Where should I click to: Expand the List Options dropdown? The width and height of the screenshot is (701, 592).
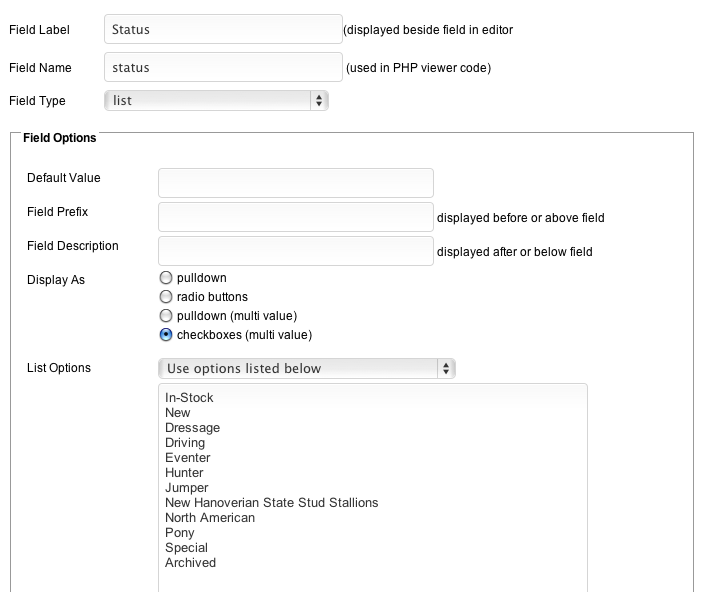(306, 369)
